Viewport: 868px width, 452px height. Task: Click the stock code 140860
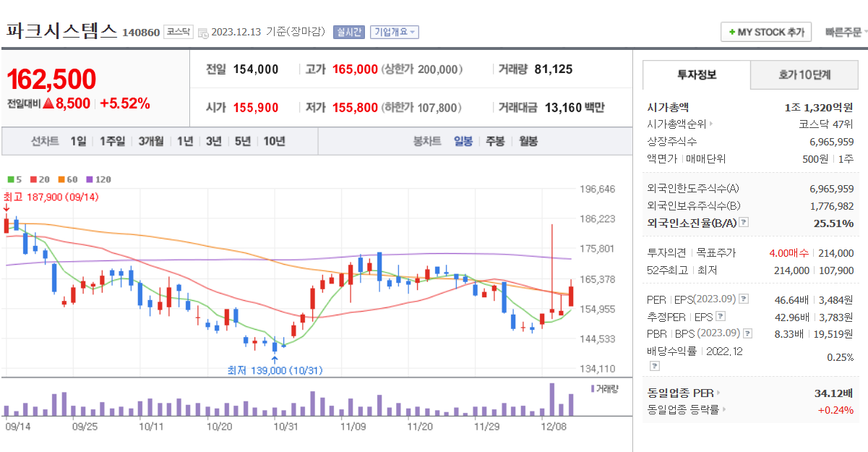pyautogui.click(x=141, y=33)
